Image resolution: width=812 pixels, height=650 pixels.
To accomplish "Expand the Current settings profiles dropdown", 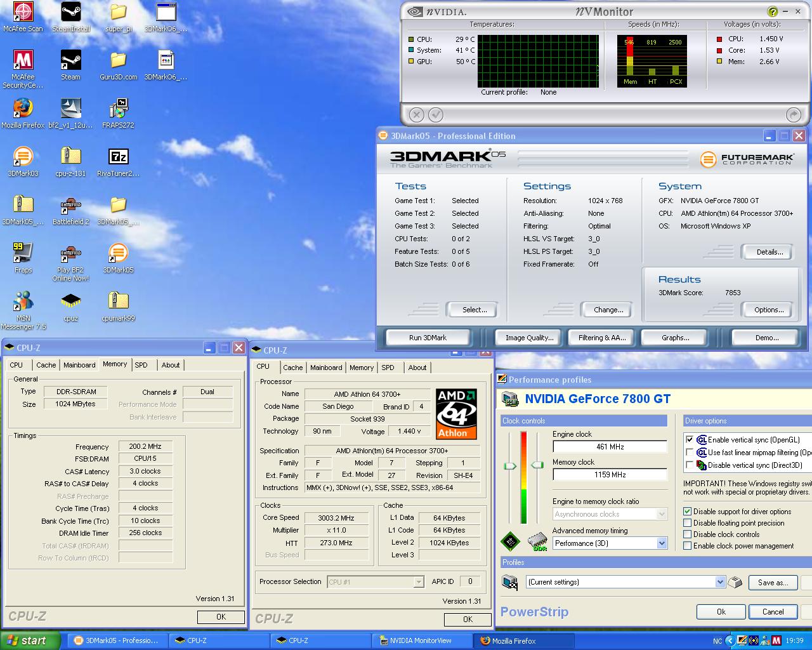I will 720,581.
